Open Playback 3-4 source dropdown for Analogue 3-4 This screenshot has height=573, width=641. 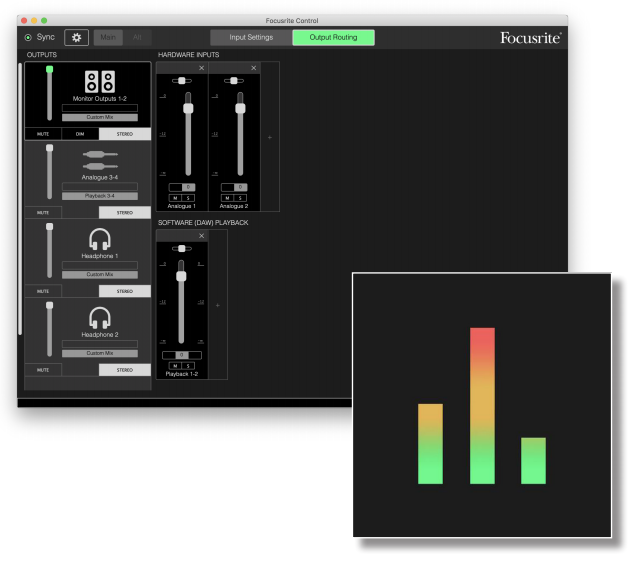100,196
